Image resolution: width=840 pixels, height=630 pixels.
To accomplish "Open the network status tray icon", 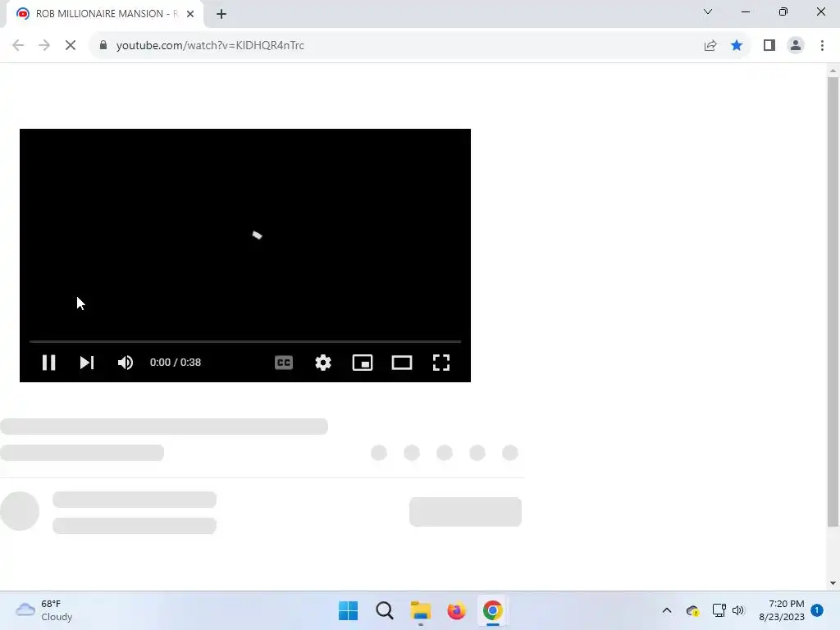I will pos(719,610).
